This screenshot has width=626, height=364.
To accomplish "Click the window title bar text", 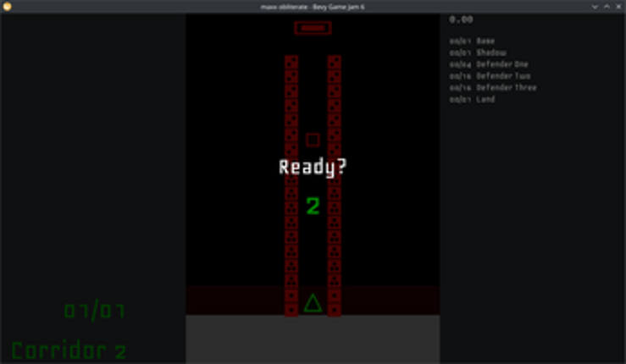I will [313, 7].
